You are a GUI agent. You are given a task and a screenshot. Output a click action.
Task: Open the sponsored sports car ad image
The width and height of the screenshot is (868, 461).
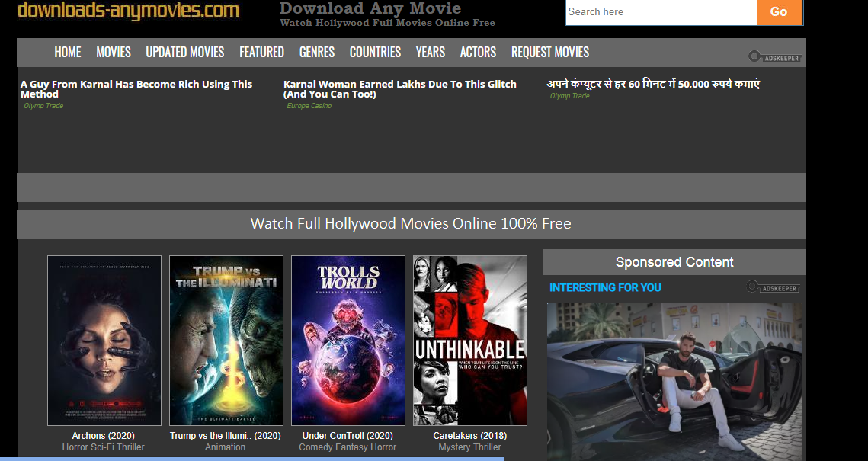tap(674, 382)
